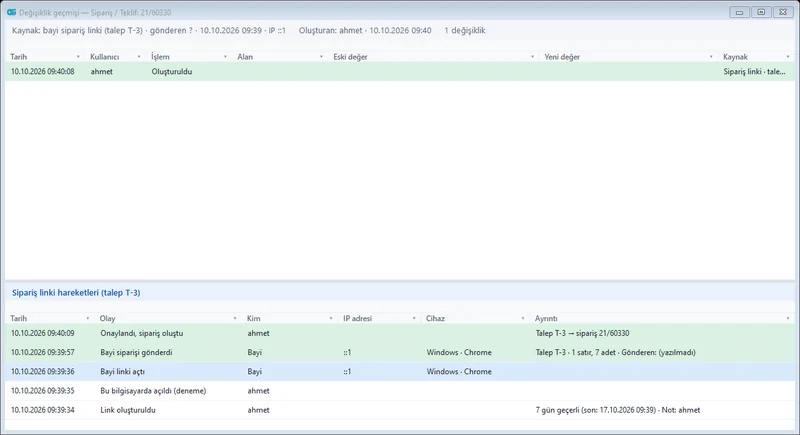Click the Oluşturuldu cell in top grid

click(171, 71)
